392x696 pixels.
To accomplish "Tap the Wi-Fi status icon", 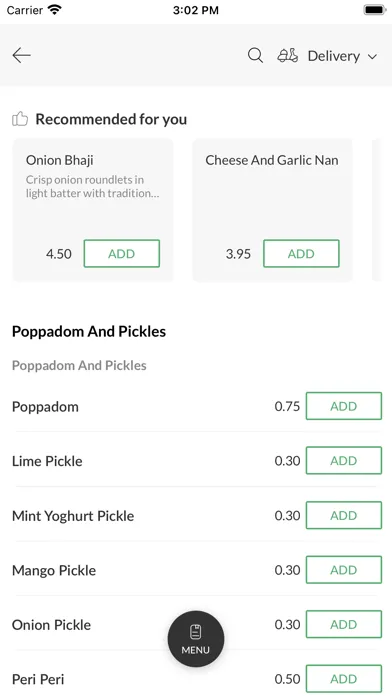I will tap(55, 10).
